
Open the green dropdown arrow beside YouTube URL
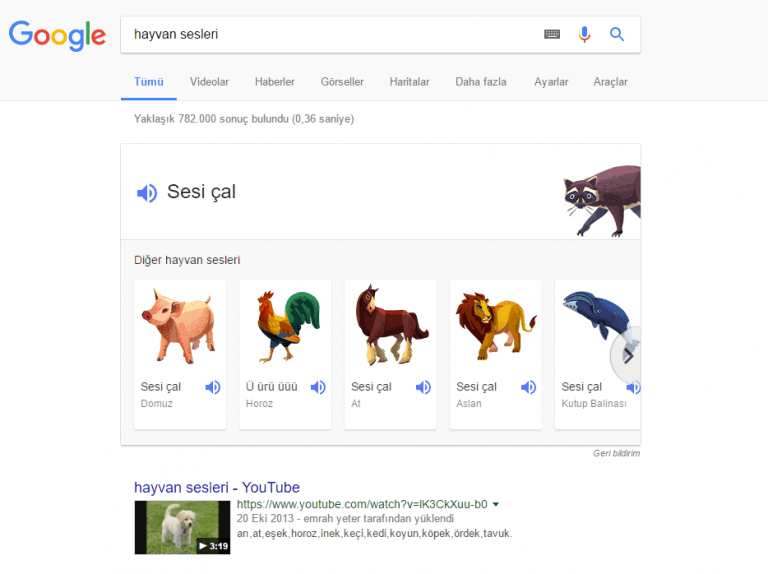pos(496,505)
